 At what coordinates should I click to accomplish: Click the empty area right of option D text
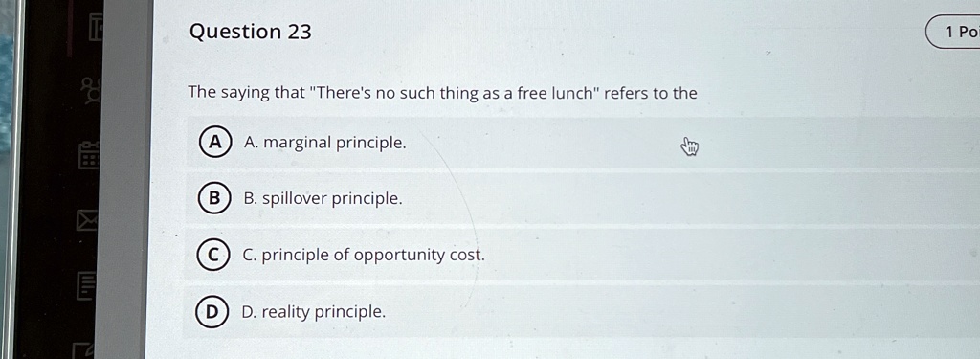click(681, 311)
